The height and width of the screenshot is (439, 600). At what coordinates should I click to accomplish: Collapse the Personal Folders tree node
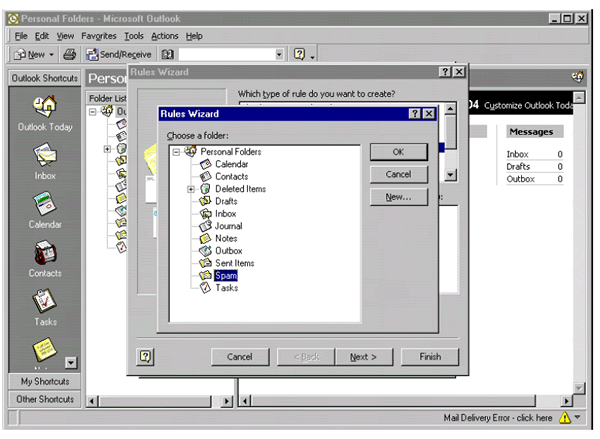(176, 152)
